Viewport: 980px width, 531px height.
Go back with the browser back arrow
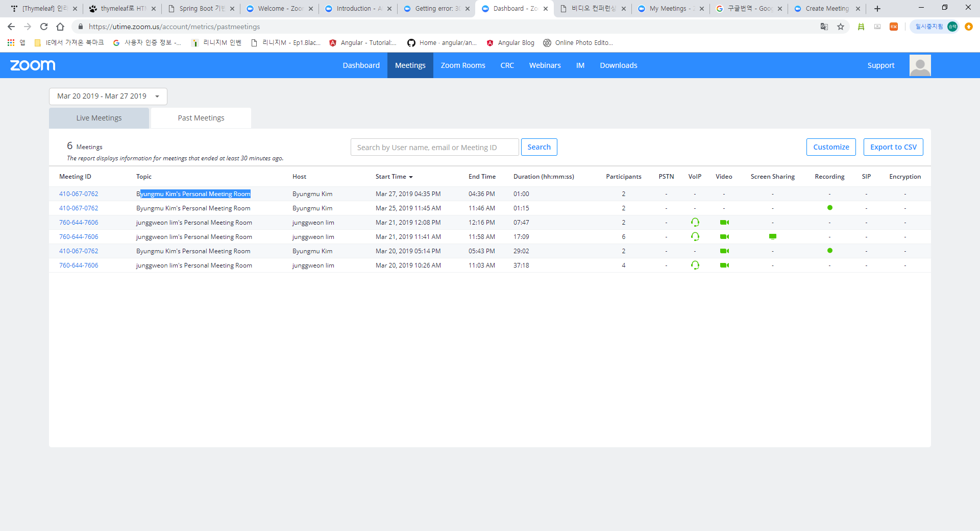coord(11,27)
